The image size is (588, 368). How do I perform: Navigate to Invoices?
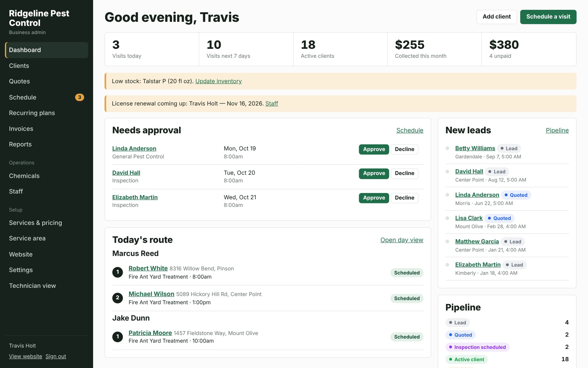(x=47, y=129)
